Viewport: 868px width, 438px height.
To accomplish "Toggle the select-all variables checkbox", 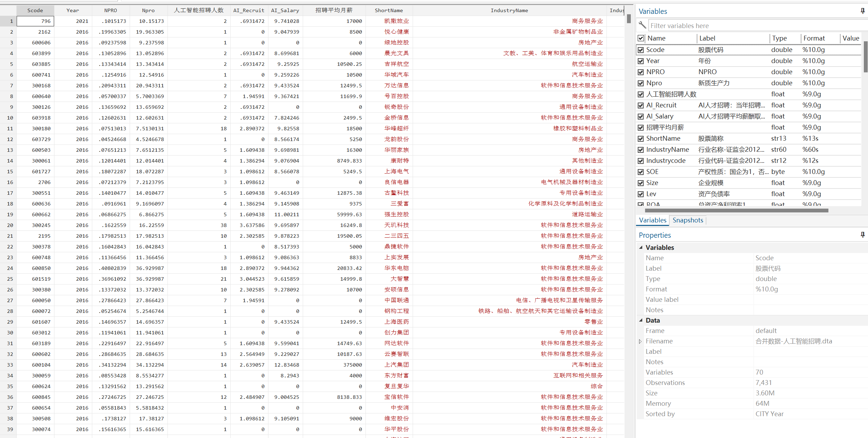I will click(x=641, y=38).
